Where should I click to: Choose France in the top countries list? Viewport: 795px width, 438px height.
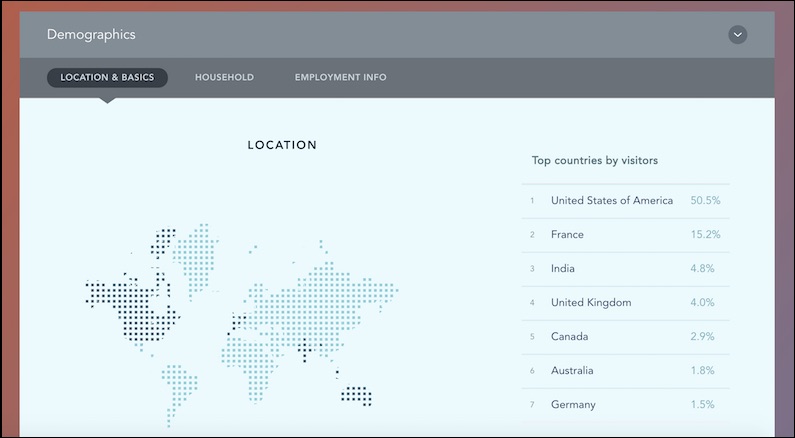(567, 235)
